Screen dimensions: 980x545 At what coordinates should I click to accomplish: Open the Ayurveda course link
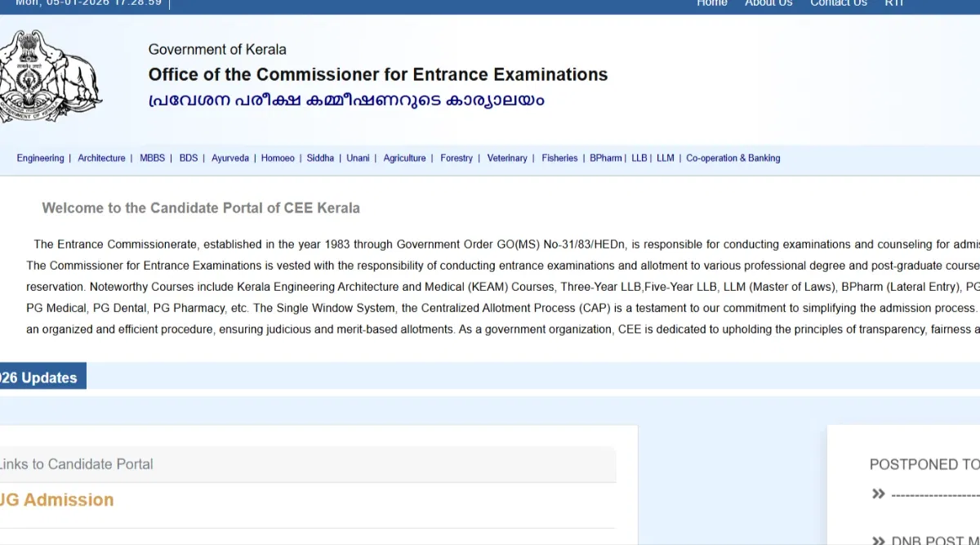[x=230, y=159]
